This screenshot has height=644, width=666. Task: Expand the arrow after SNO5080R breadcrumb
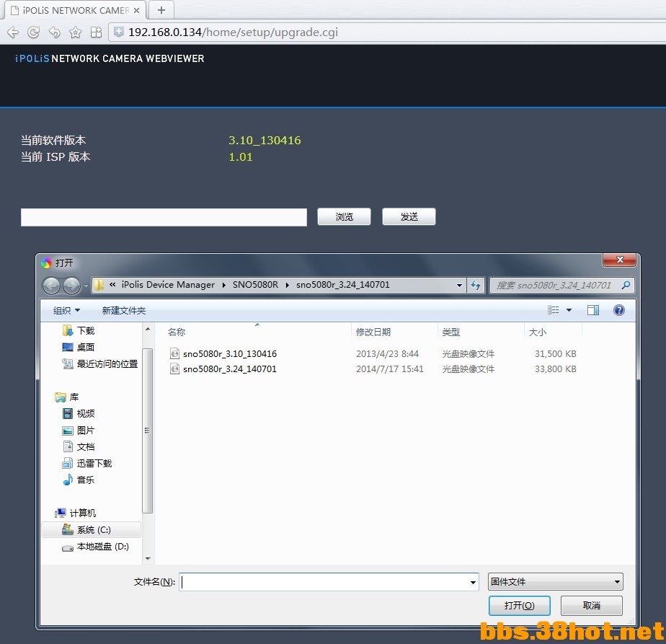pyautogui.click(x=287, y=286)
